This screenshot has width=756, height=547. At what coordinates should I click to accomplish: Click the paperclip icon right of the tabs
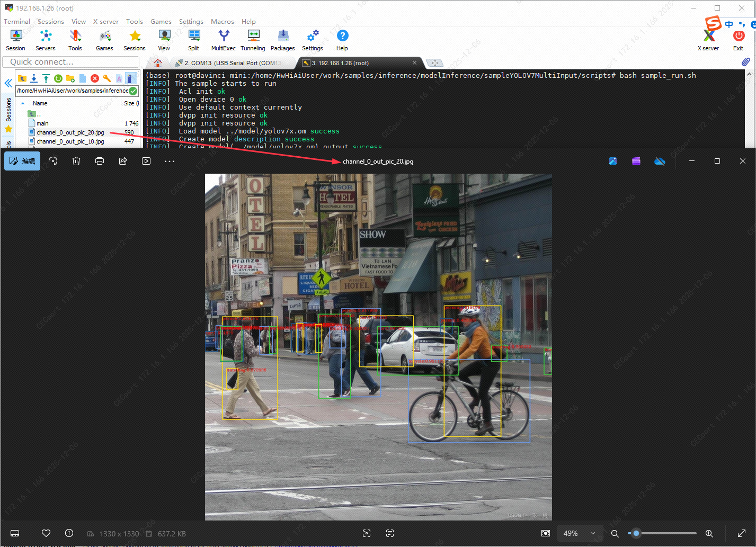click(745, 62)
